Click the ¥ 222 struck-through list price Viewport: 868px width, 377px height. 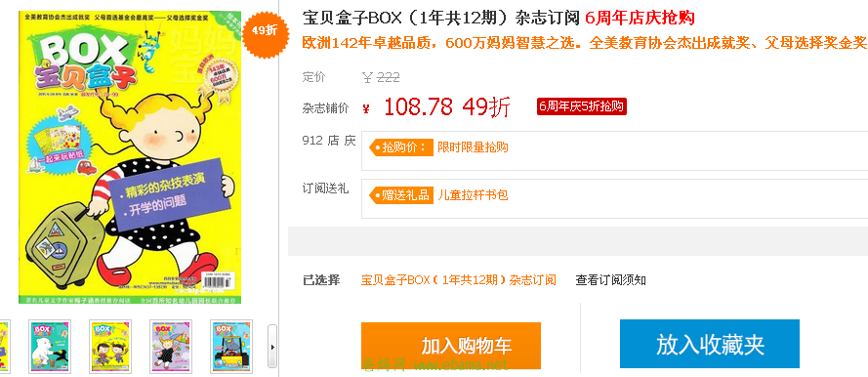click(x=381, y=77)
